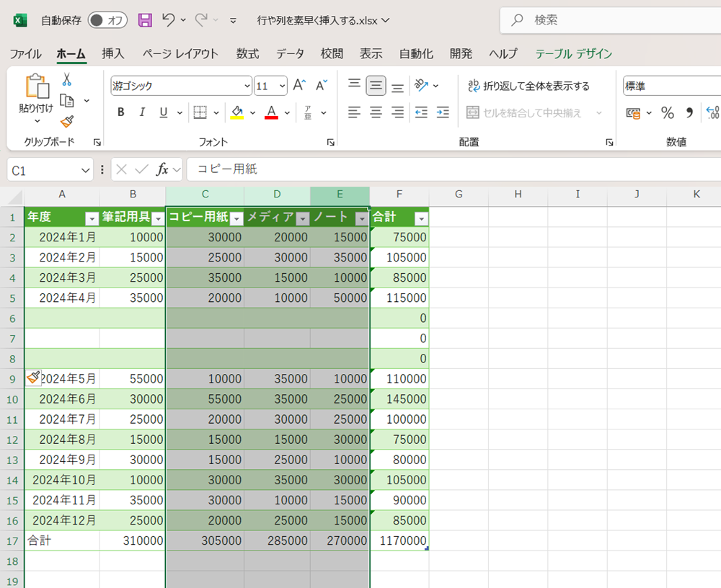Center text horizontally
Image resolution: width=721 pixels, height=588 pixels.
pos(376,112)
